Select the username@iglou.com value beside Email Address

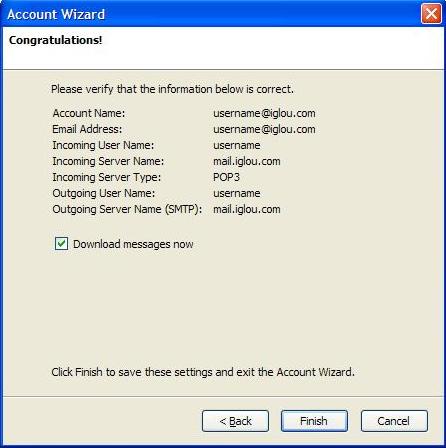tap(264, 129)
